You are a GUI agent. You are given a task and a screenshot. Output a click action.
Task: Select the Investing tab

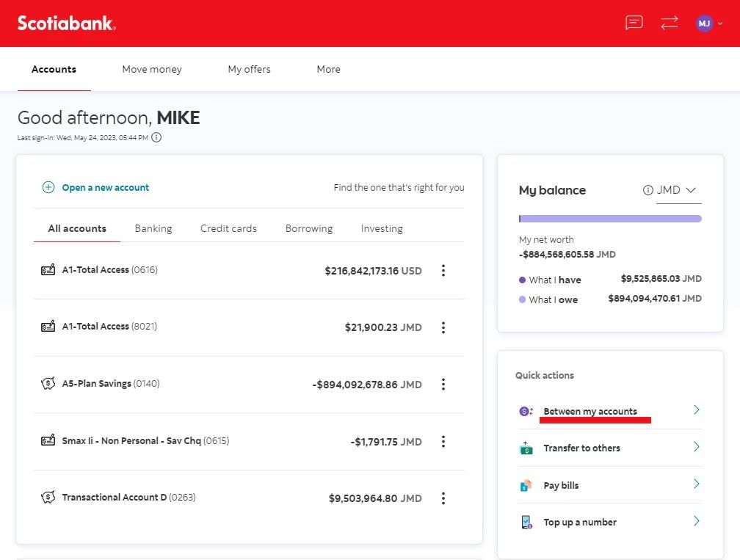tap(382, 228)
